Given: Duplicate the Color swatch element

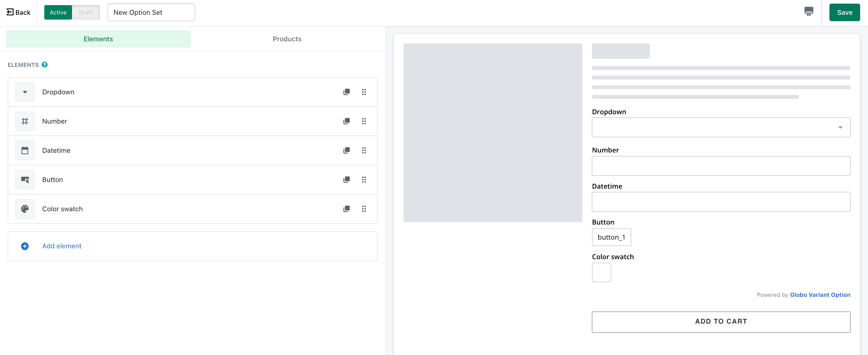Looking at the screenshot, I should tap(346, 209).
